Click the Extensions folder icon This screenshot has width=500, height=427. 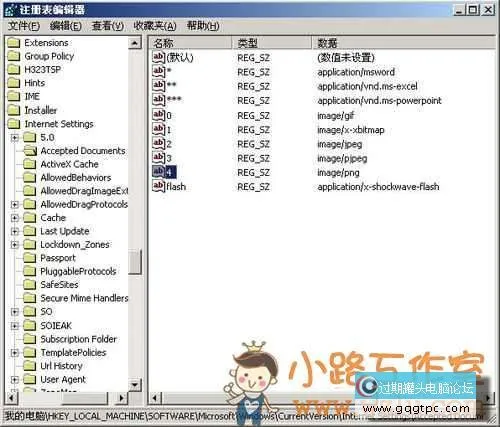[14, 43]
